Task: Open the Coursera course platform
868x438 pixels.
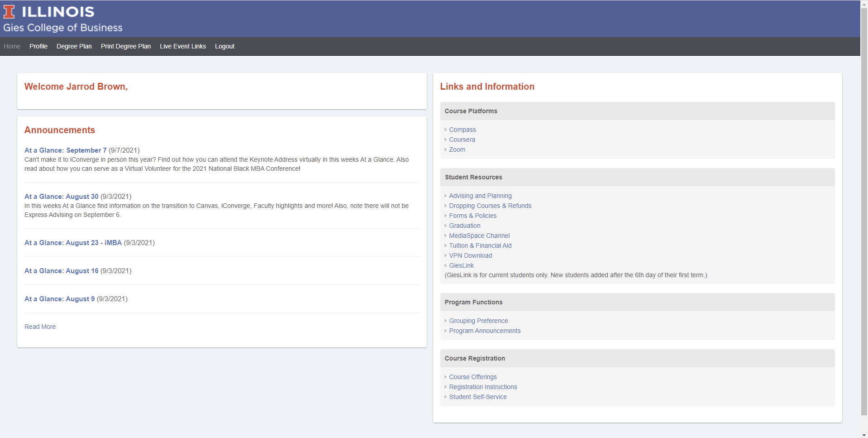Action: point(462,140)
